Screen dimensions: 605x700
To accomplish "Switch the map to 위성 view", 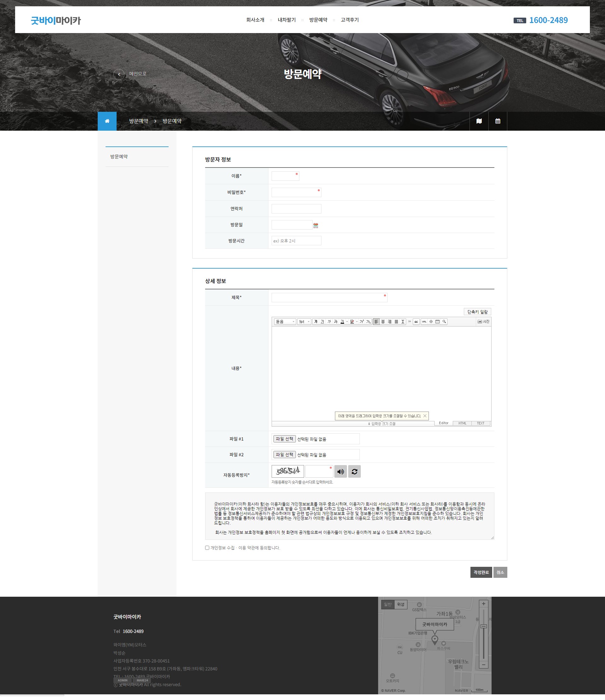I will point(401,604).
